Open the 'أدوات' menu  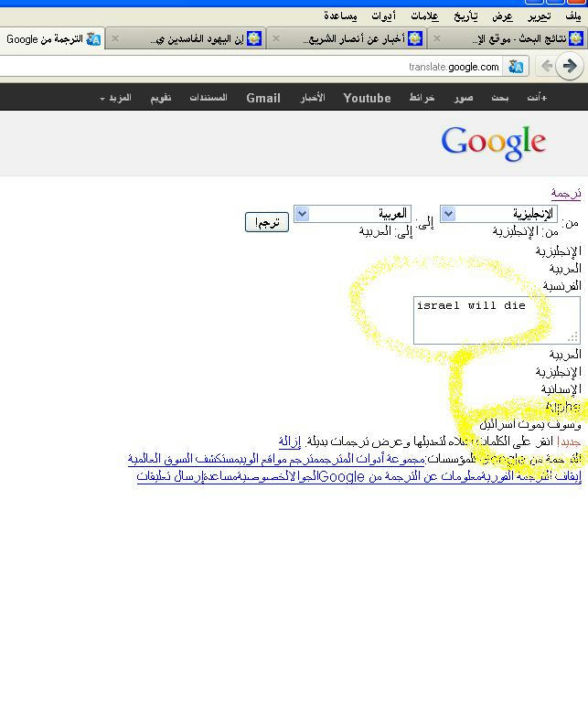384,16
